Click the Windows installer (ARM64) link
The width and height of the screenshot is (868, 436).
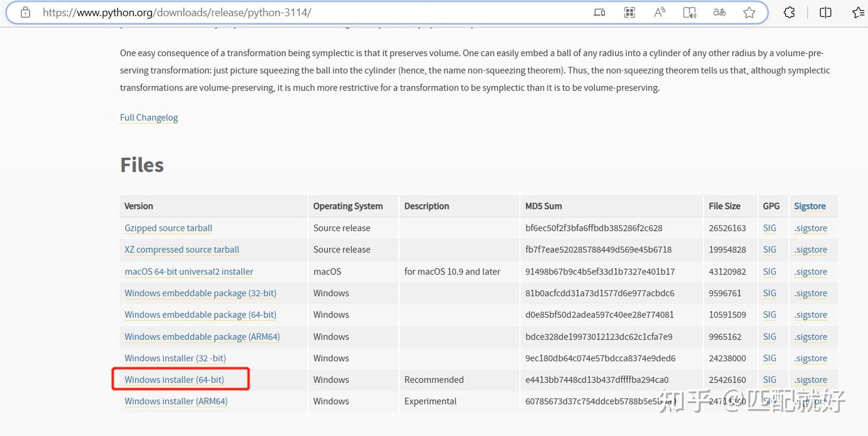coord(176,402)
